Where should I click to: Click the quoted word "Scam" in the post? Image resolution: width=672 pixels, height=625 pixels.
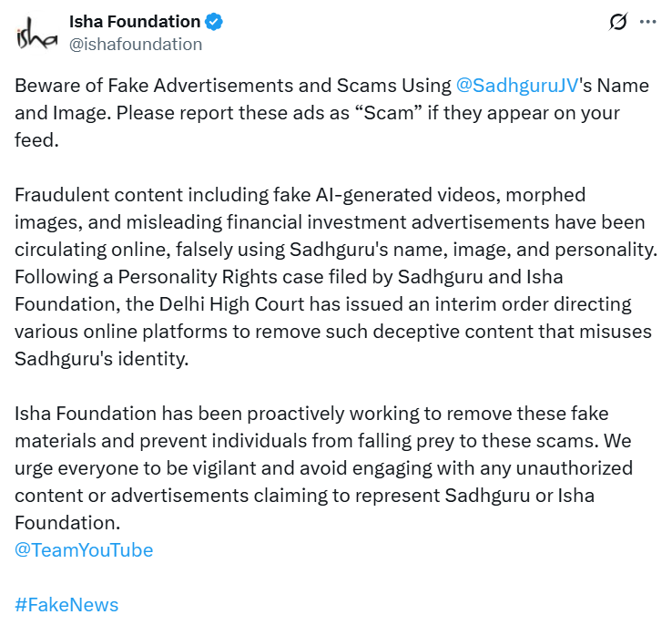[x=388, y=113]
